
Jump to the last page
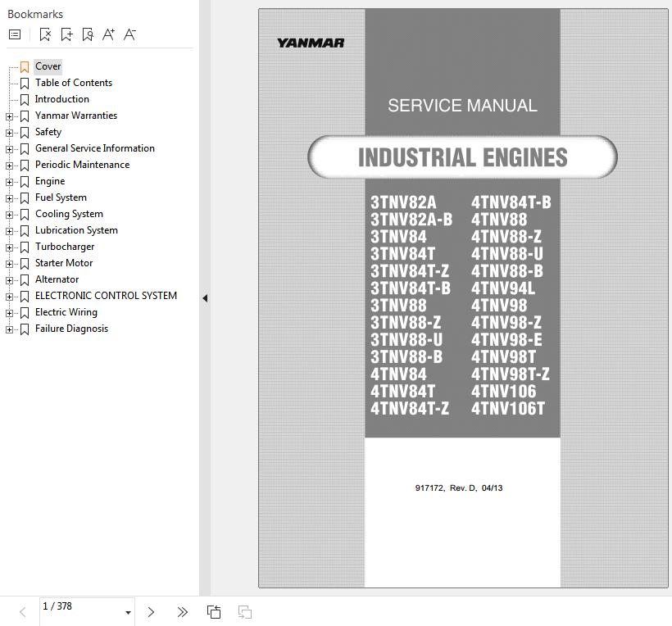coord(182,612)
